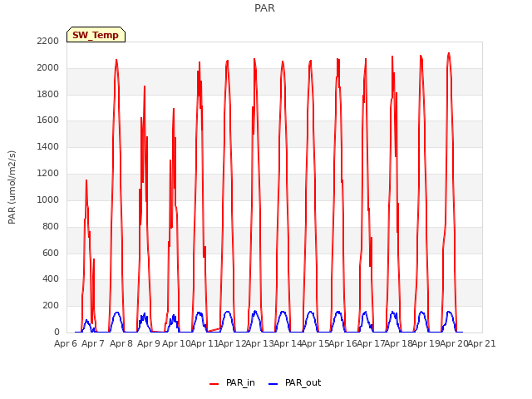Click the 1400 y-axis tick label

click(48, 147)
